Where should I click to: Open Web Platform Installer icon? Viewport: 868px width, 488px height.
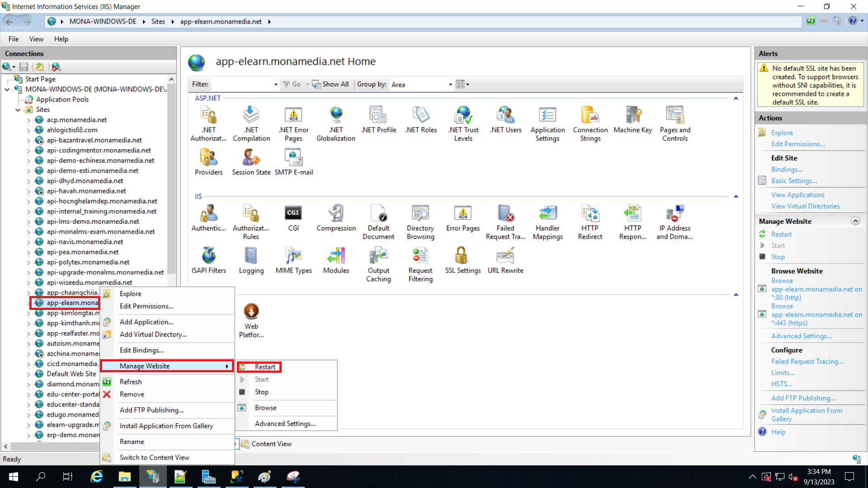point(251,321)
